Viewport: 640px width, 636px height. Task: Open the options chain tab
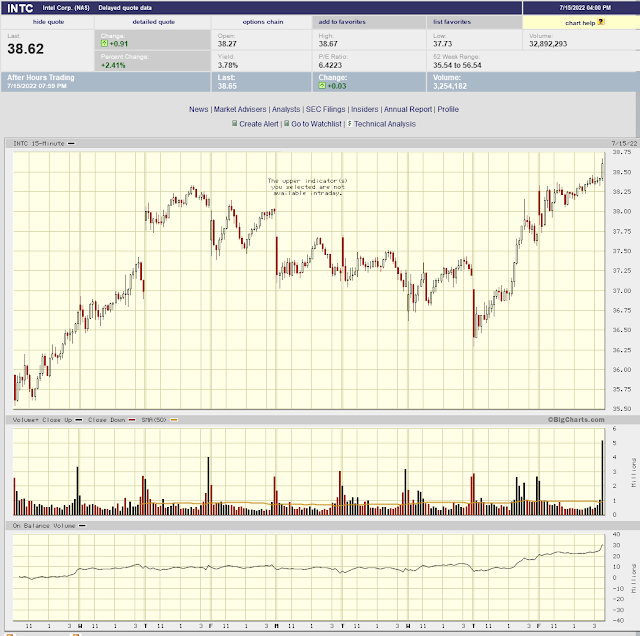[x=263, y=22]
